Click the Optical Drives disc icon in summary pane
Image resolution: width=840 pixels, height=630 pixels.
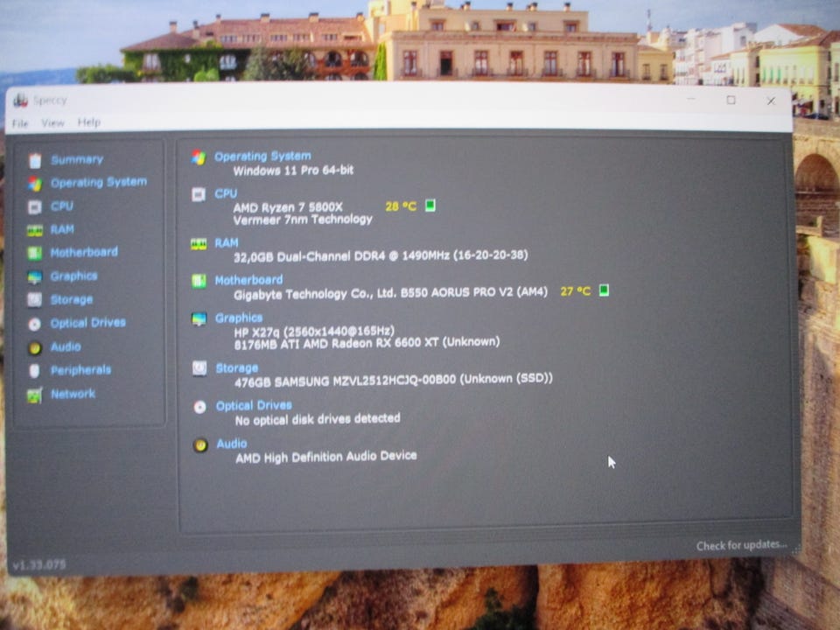(x=199, y=407)
